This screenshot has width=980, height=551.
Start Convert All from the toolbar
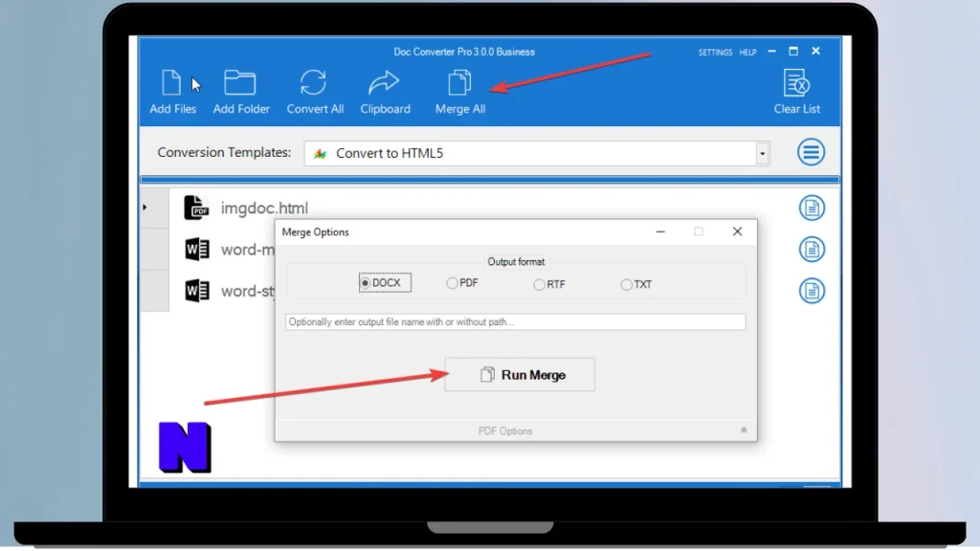(315, 92)
